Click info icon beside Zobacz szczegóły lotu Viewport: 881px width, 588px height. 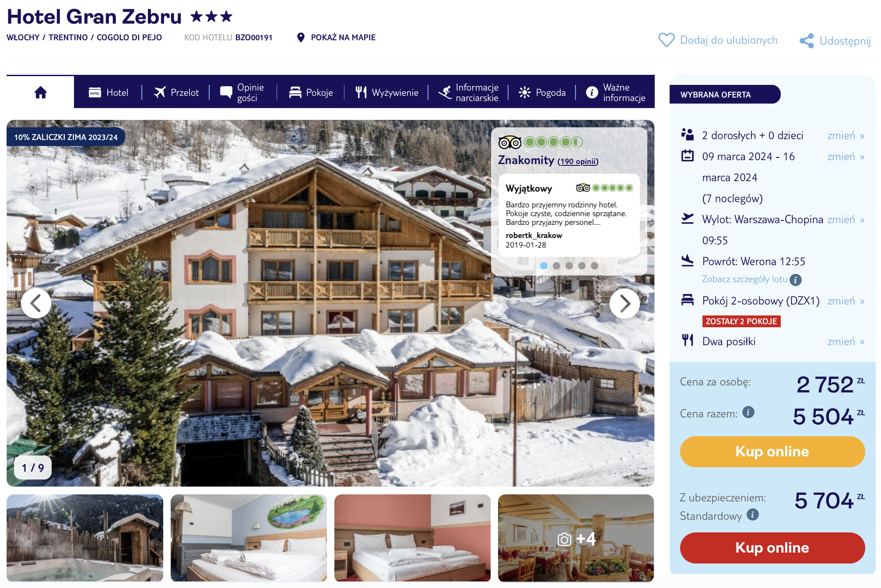coord(796,280)
